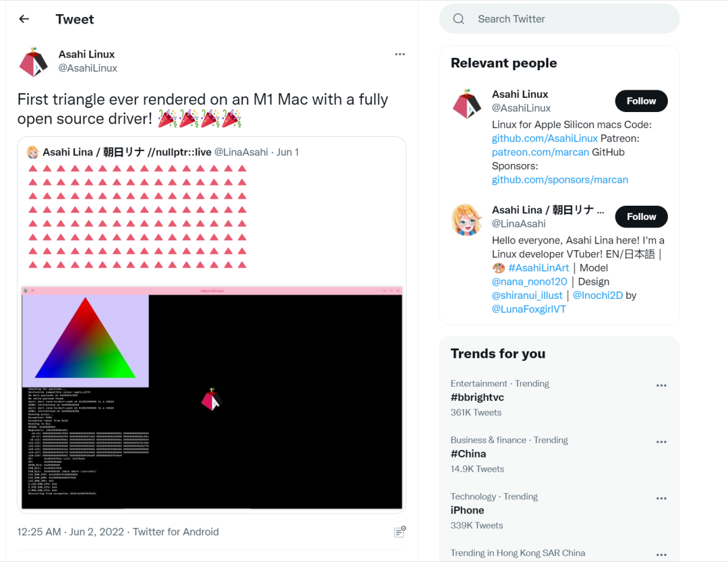The height and width of the screenshot is (562, 728).
Task: Click the tweet analytics icon near timestamp
Action: click(x=400, y=532)
